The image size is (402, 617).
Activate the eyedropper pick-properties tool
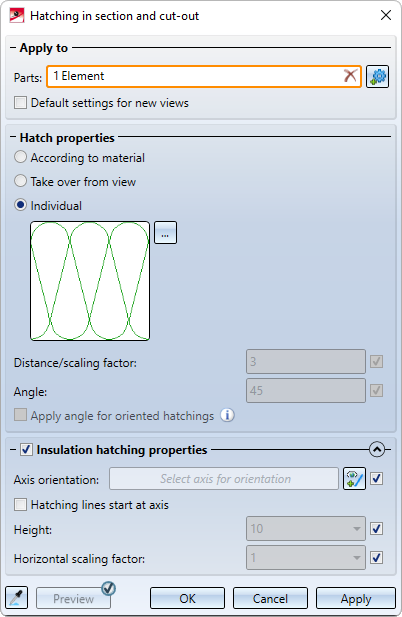point(17,598)
